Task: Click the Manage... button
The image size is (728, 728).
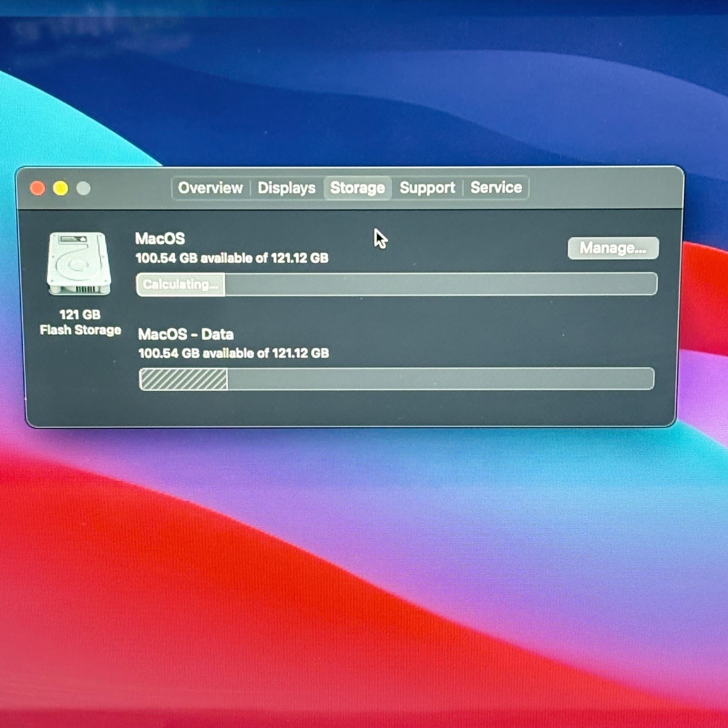Action: click(x=613, y=248)
